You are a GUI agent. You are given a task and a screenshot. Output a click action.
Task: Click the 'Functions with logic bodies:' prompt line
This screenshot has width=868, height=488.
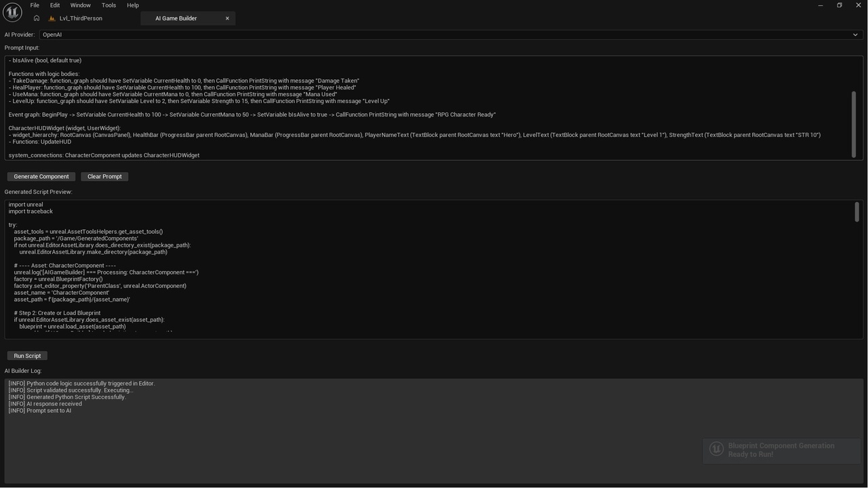click(44, 74)
